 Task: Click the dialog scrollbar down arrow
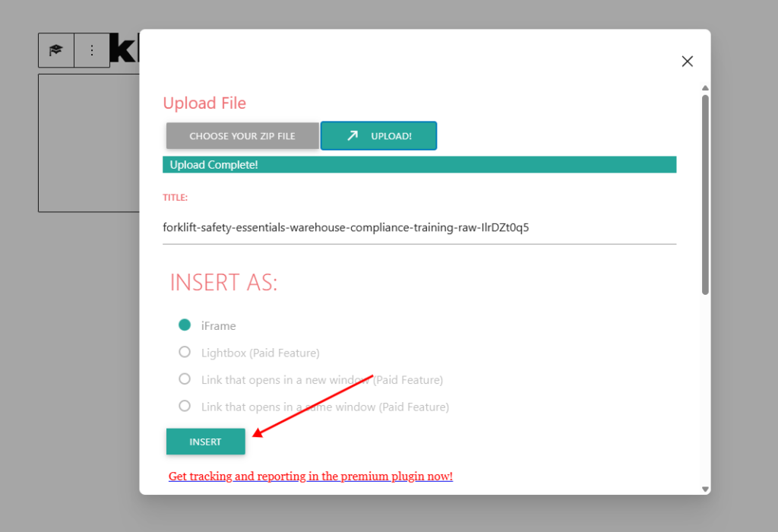click(x=705, y=489)
